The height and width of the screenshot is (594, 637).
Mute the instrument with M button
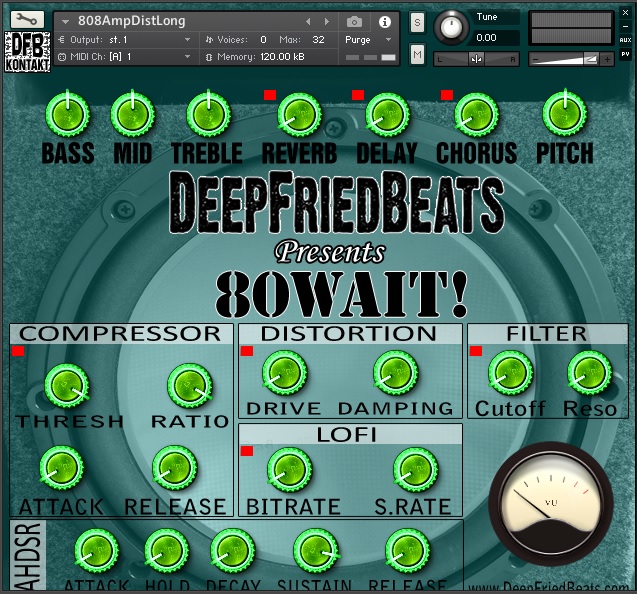coord(417,55)
